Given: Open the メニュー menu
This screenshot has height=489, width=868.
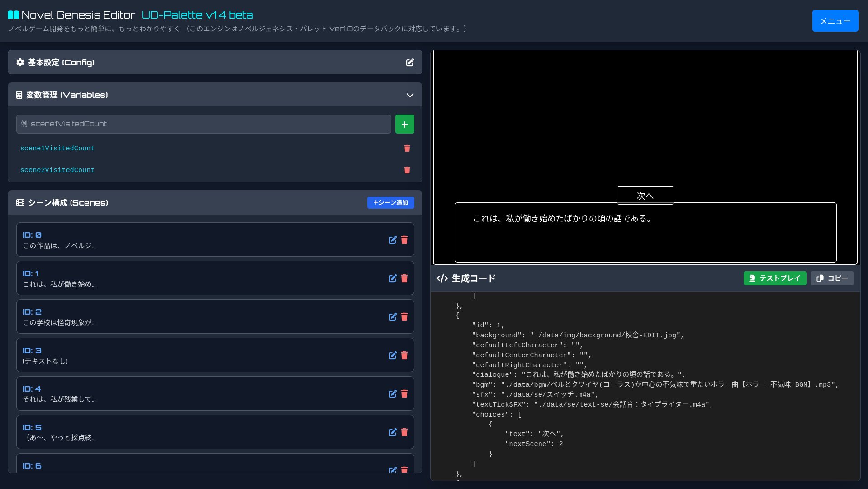Looking at the screenshot, I should [835, 21].
